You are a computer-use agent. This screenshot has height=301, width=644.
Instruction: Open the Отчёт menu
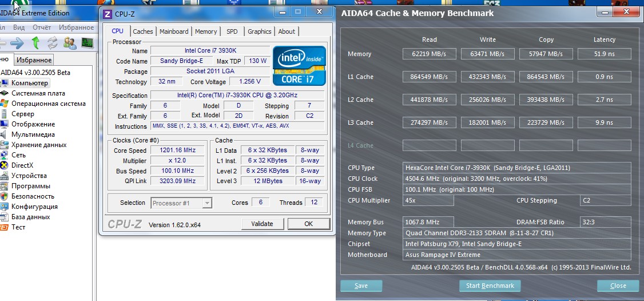pyautogui.click(x=42, y=27)
